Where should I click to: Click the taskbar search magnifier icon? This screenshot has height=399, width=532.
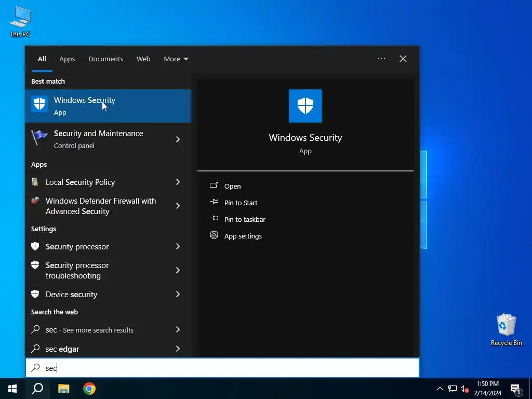(37, 389)
